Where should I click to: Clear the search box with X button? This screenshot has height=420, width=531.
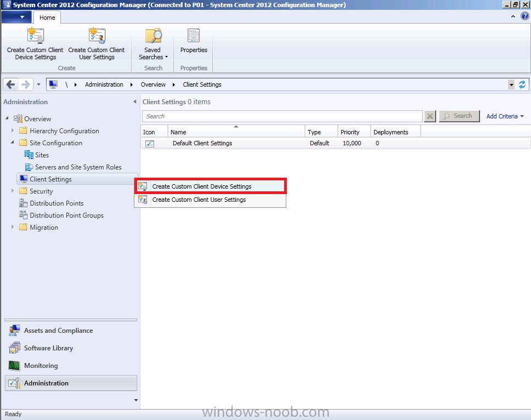[430, 116]
